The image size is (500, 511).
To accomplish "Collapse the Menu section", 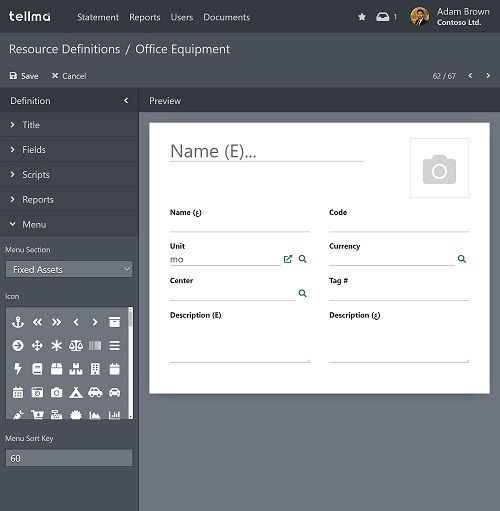I will [69, 224].
